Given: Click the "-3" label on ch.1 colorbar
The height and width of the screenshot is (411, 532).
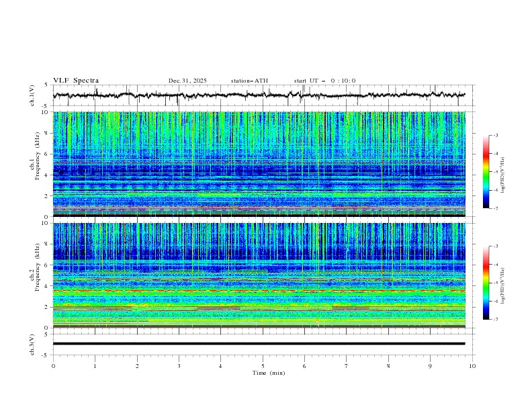Looking at the screenshot, I should pyautogui.click(x=495, y=135).
